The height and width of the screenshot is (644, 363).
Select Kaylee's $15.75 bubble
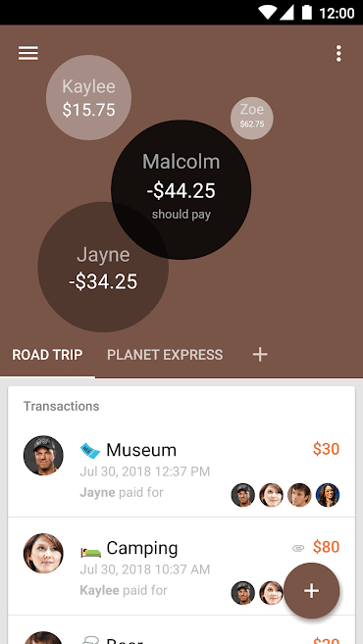[x=89, y=98]
